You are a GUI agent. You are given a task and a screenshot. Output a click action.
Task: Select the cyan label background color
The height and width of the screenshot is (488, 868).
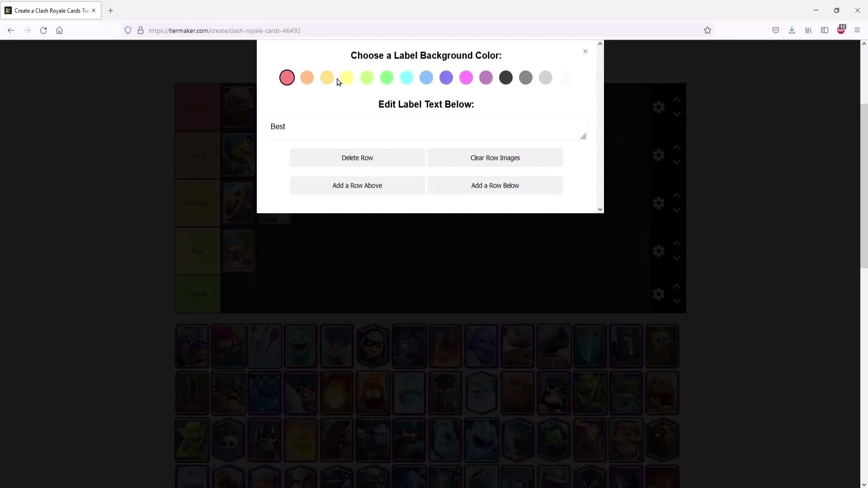tap(406, 77)
